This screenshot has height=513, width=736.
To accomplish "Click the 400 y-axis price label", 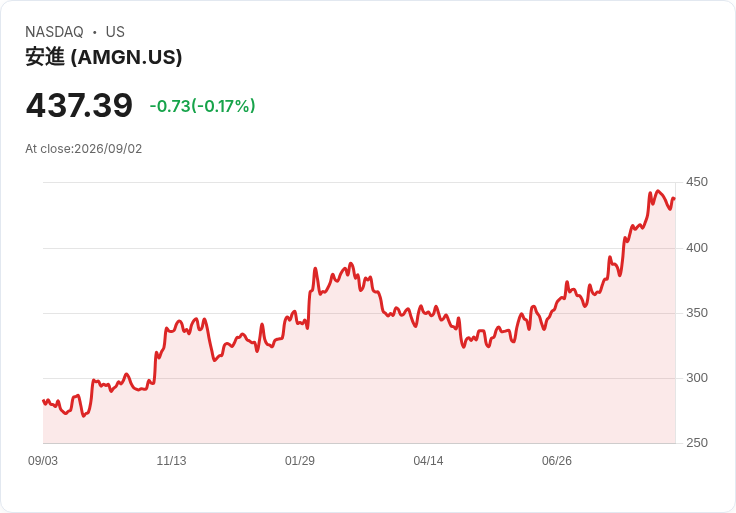I will click(x=697, y=248).
